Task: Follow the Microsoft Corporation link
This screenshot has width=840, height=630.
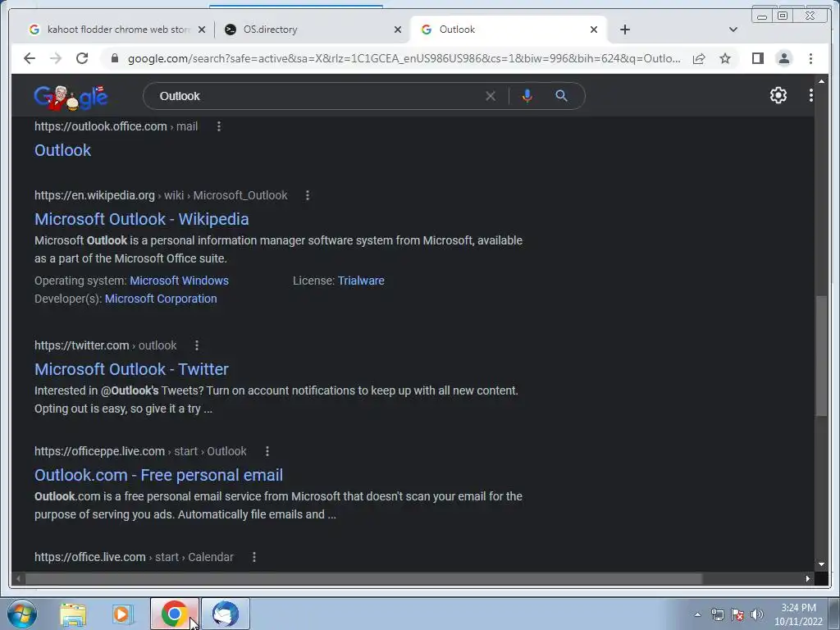Action: 161,299
